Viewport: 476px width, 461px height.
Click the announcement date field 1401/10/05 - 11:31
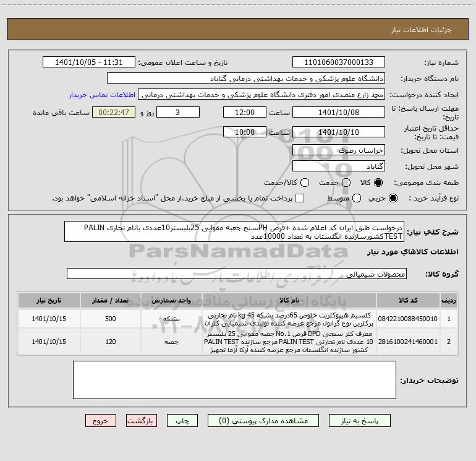89,62
